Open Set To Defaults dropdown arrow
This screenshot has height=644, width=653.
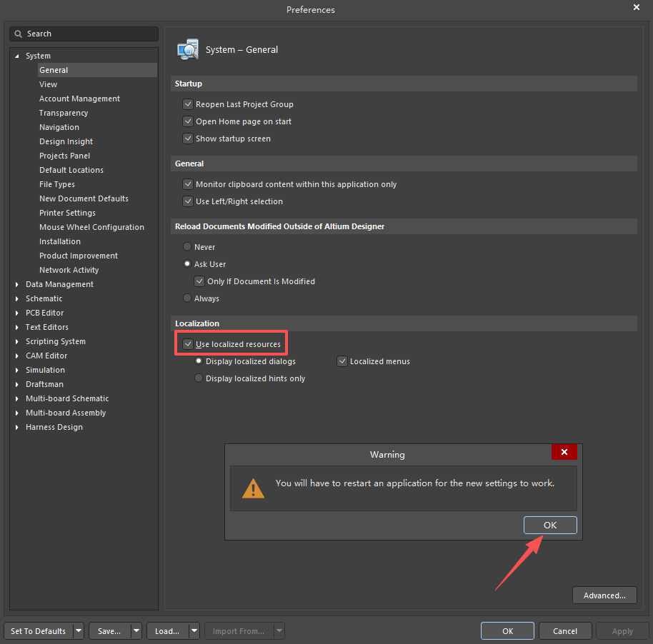[78, 631]
